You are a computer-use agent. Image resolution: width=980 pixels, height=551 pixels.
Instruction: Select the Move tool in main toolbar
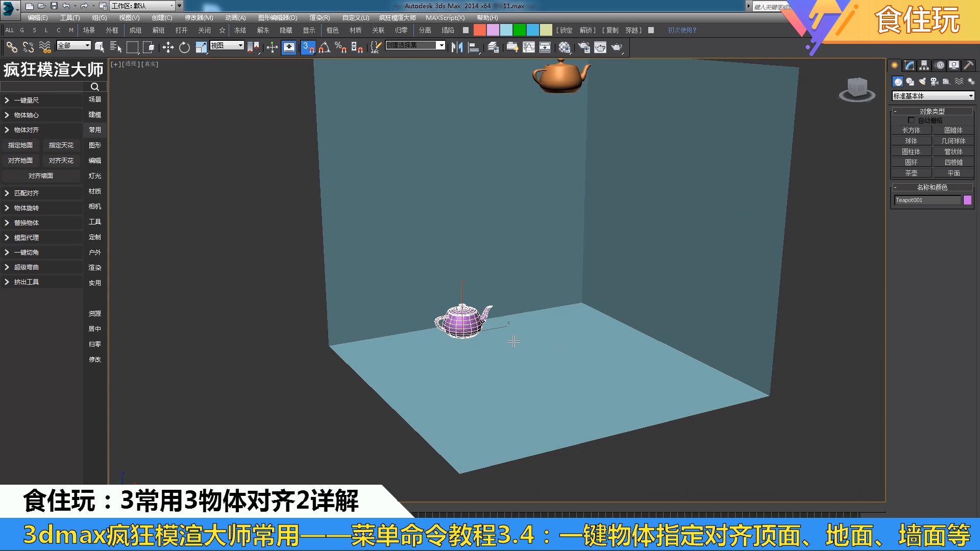[168, 47]
